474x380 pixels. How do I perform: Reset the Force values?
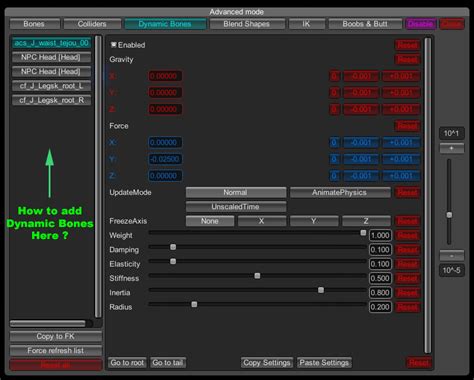click(x=407, y=126)
